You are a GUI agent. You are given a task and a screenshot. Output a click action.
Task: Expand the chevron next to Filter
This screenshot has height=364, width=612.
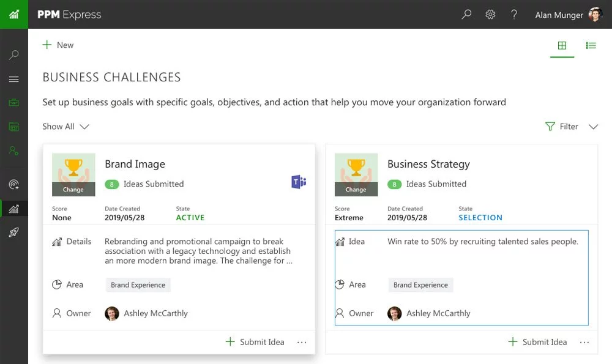coord(593,127)
